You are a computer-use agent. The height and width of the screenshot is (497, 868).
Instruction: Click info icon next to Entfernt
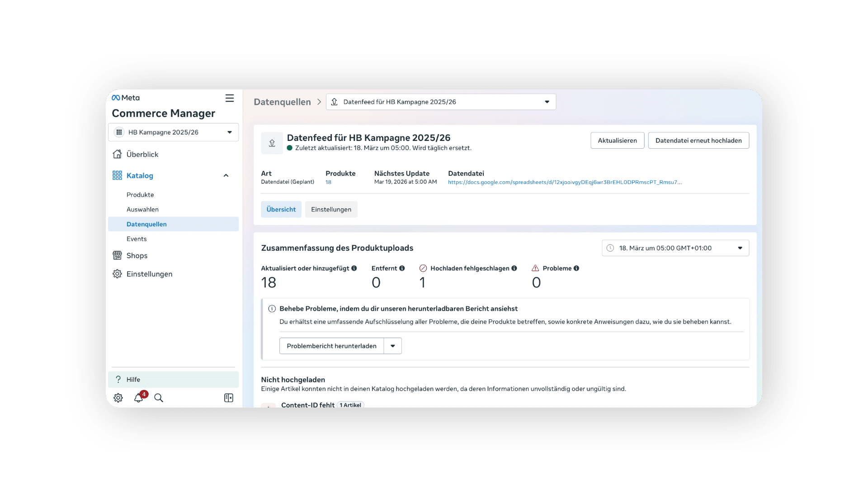(x=402, y=268)
